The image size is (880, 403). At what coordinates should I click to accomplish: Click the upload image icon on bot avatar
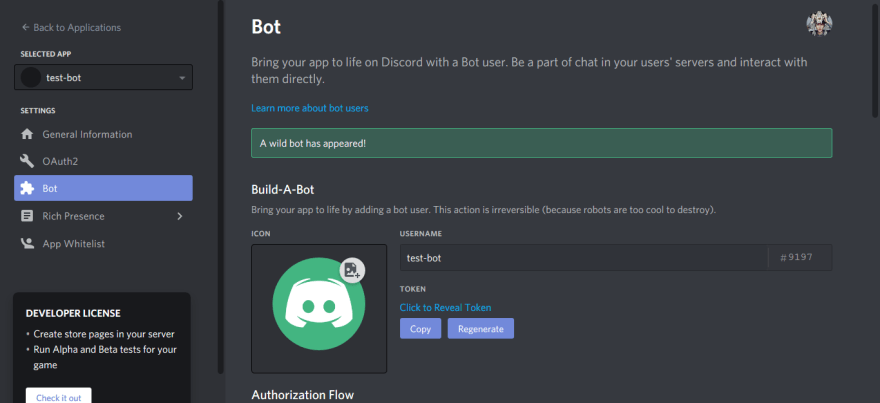point(352,271)
